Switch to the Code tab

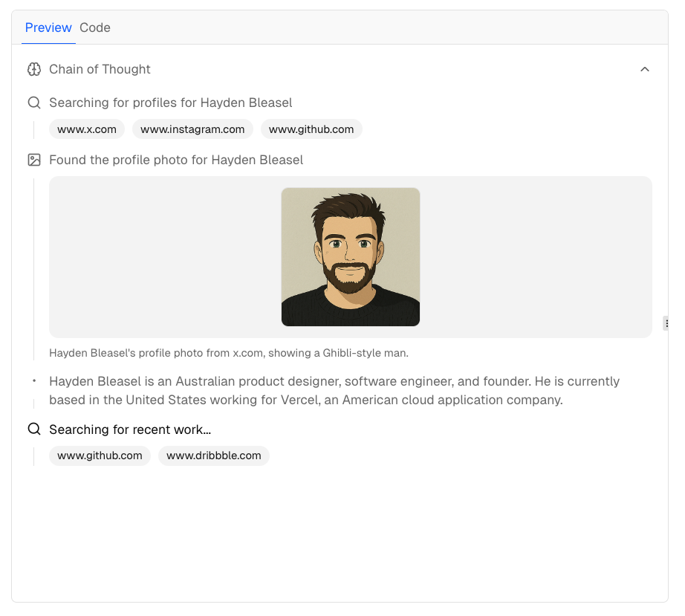[x=95, y=28]
